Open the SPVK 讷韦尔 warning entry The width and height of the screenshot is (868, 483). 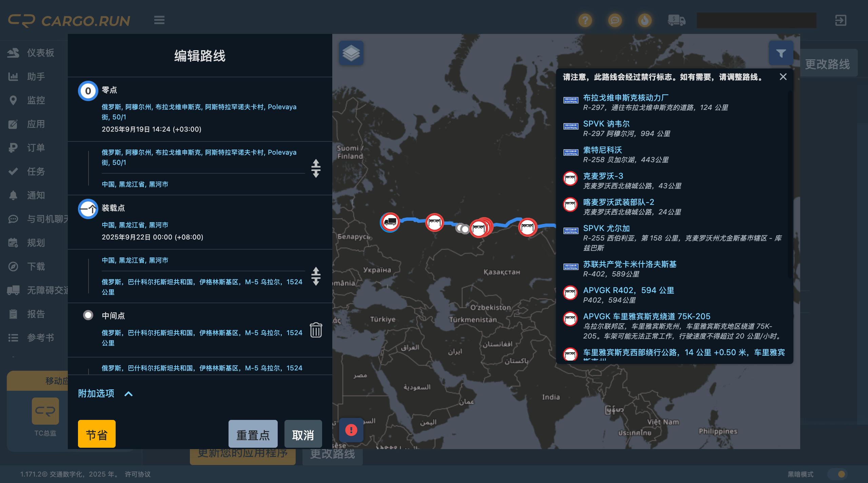coord(606,124)
